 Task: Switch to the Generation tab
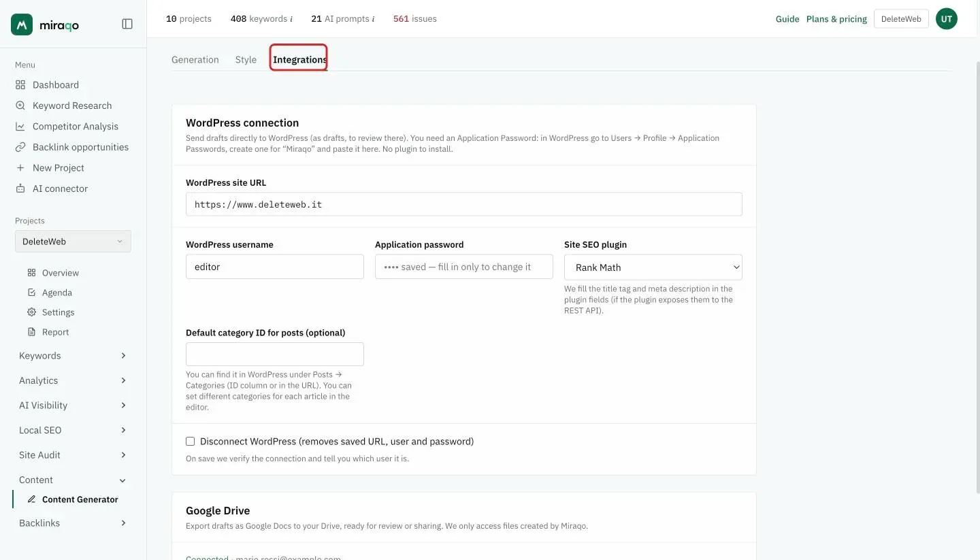195,60
